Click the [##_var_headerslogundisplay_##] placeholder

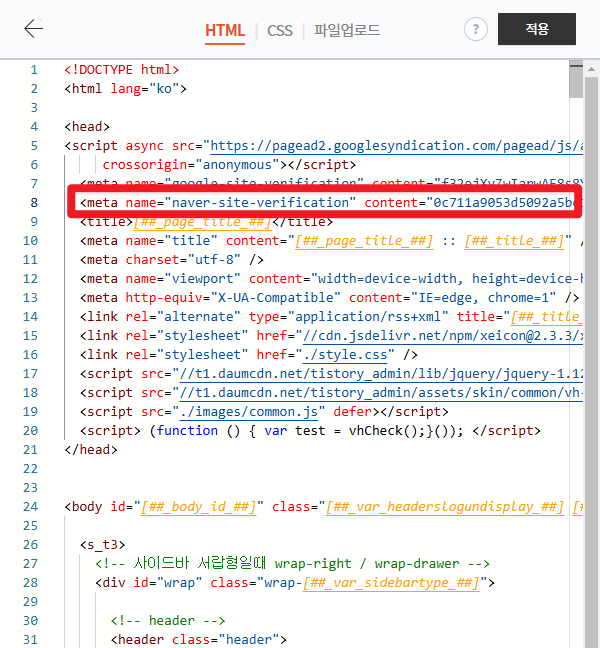(445, 507)
